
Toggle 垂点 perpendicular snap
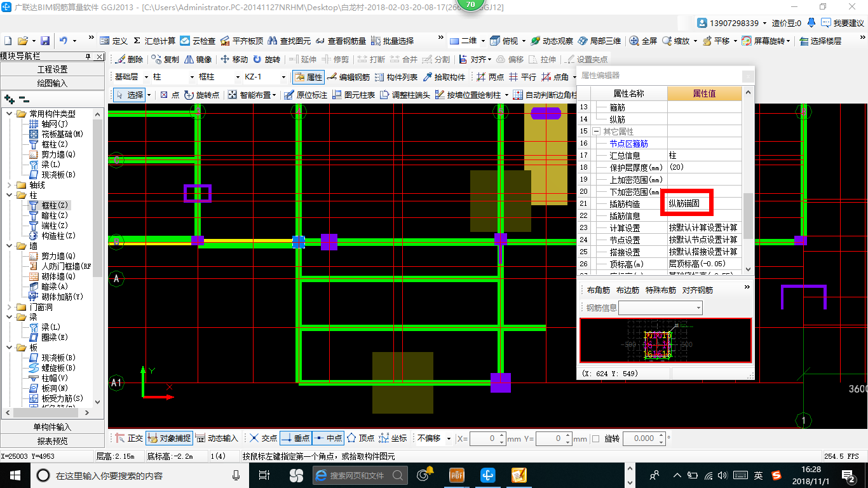click(x=295, y=438)
